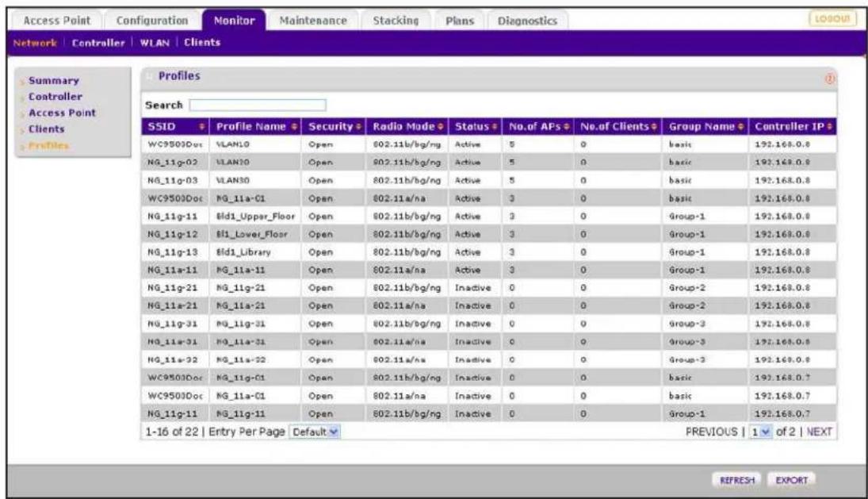Sort by Profile Name column arrows
The height and width of the screenshot is (499, 868).
click(295, 127)
